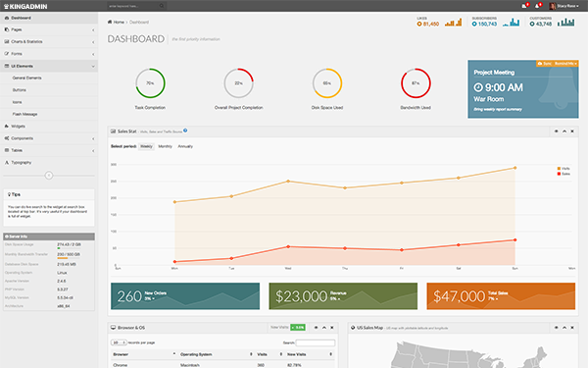Click the help question icon beside Sales Stat

pos(185,131)
